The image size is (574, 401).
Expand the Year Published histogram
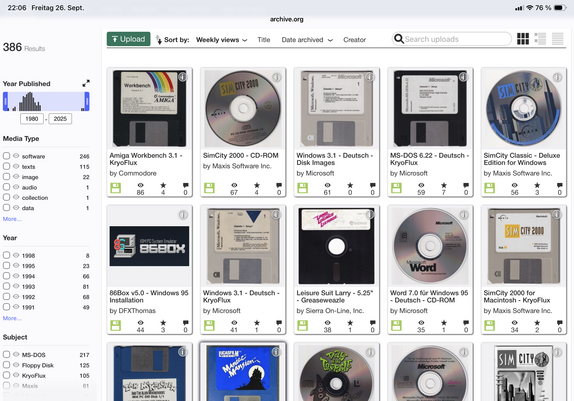86,83
